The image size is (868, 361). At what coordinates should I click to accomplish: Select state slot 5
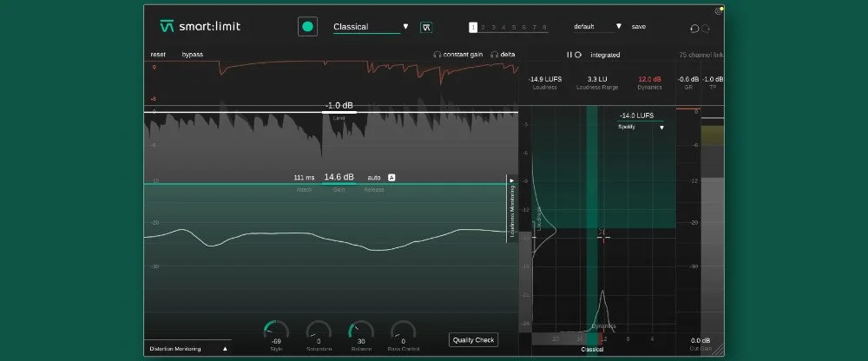point(514,27)
